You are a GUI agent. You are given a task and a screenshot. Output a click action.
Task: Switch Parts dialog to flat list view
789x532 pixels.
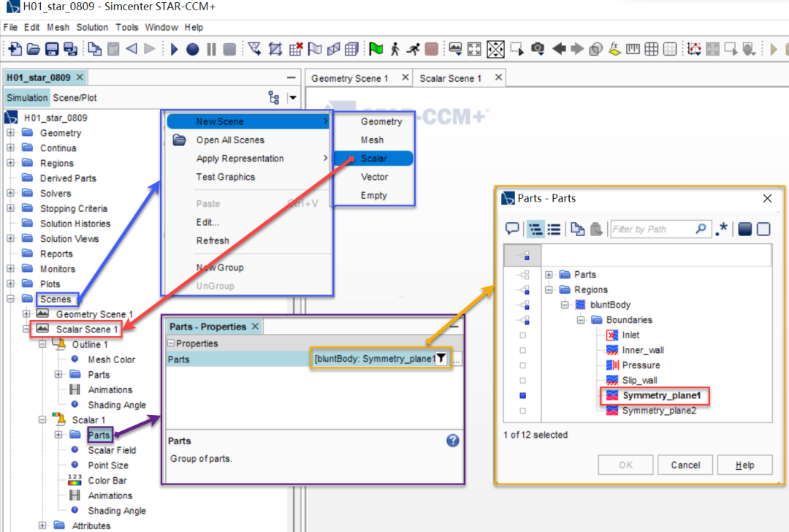(554, 229)
